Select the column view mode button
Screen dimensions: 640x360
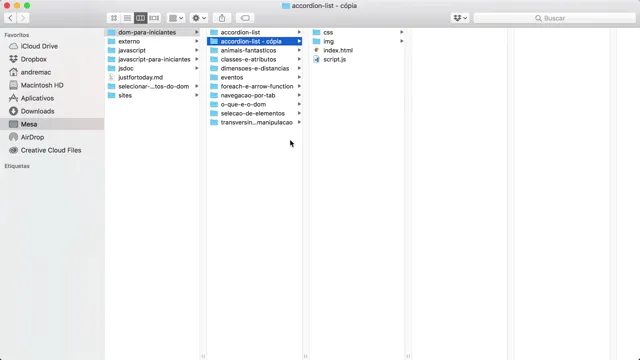(x=140, y=18)
